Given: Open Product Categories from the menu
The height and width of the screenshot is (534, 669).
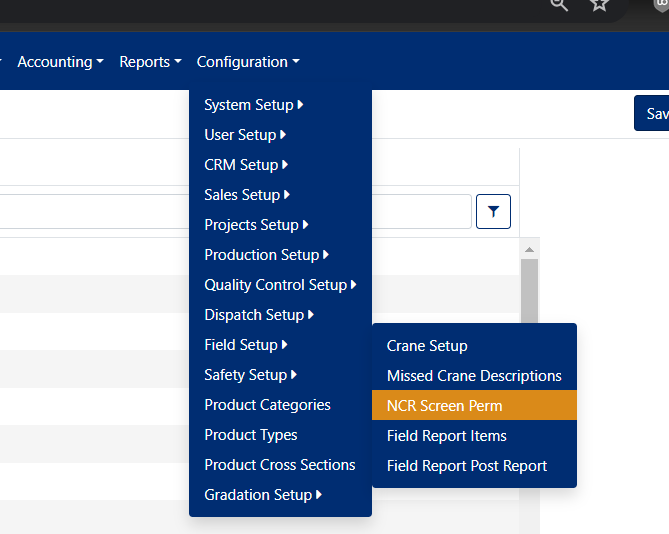Looking at the screenshot, I should click(280, 405).
